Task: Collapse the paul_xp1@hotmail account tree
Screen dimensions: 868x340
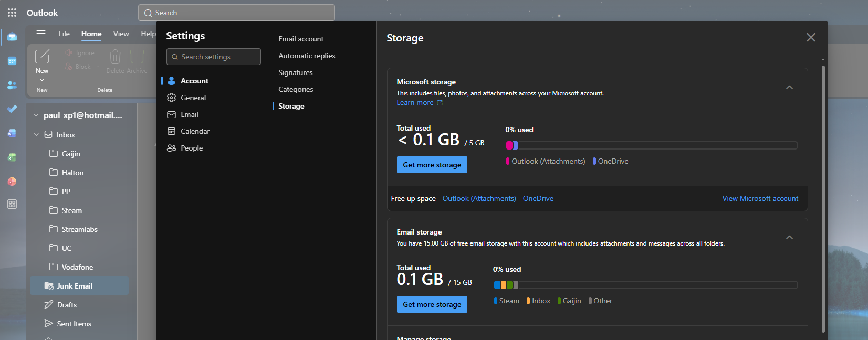Action: click(x=36, y=115)
